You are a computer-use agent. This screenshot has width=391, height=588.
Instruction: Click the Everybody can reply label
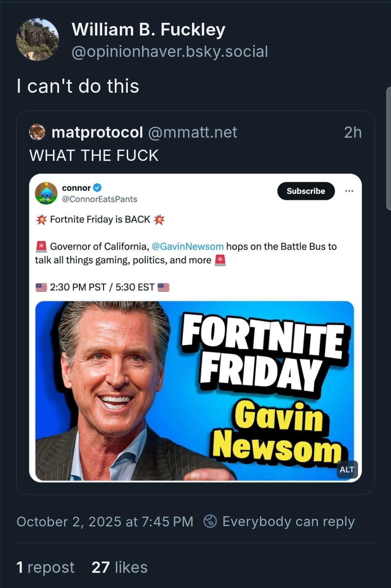point(288,521)
